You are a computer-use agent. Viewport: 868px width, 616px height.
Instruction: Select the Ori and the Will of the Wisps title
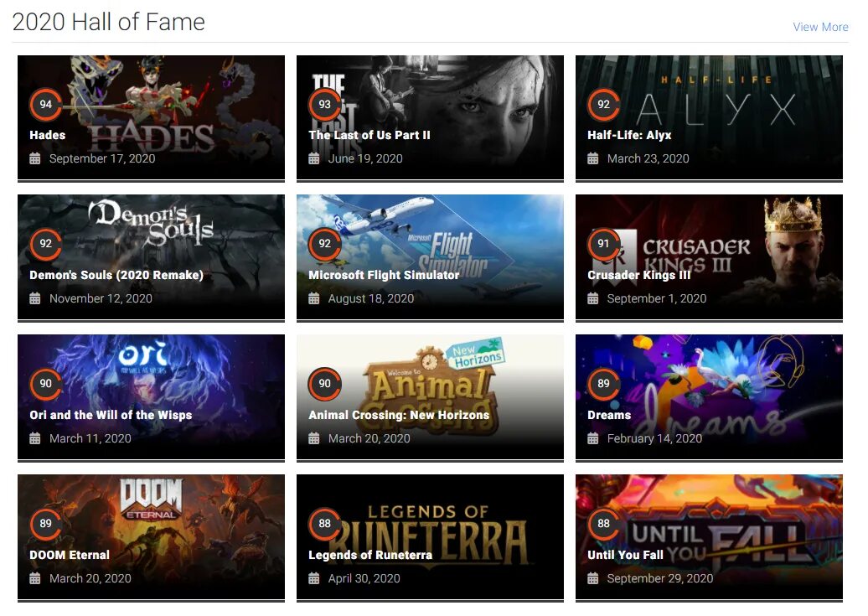pyautogui.click(x=111, y=415)
